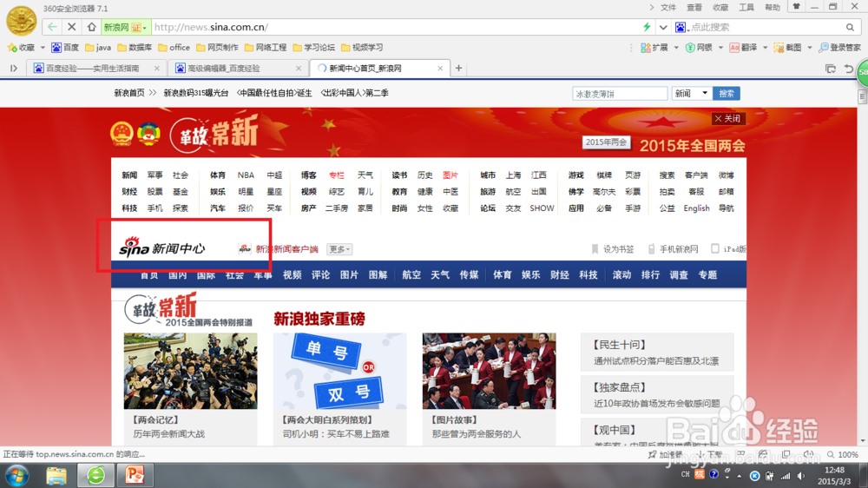
Task: Open the 新闻 search category dropdown
Action: pyautogui.click(x=691, y=94)
